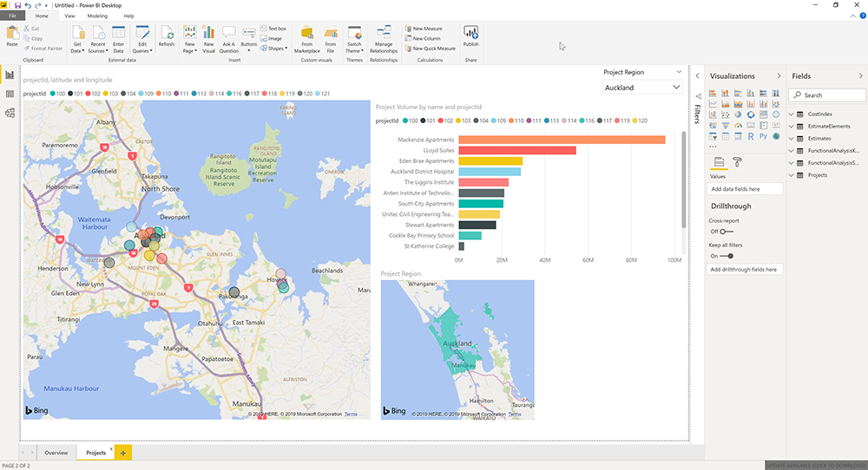Open From Marketplace custom visuals
868x470 pixels.
tap(306, 39)
